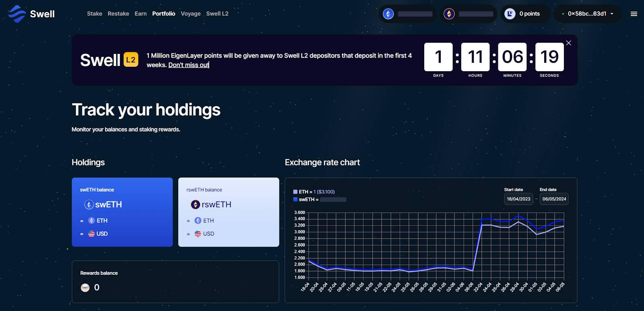Screen dimensions: 644x311
Task: Click the Swell logo in header
Action: (31, 14)
